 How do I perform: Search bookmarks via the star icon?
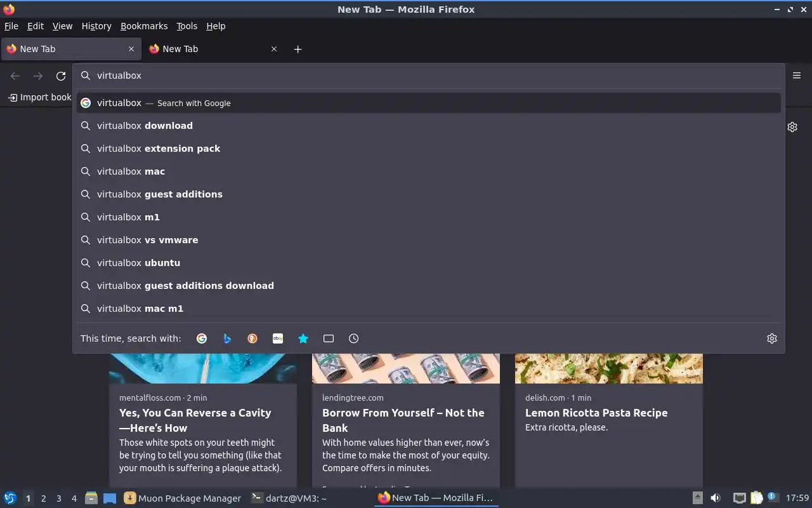coord(303,338)
